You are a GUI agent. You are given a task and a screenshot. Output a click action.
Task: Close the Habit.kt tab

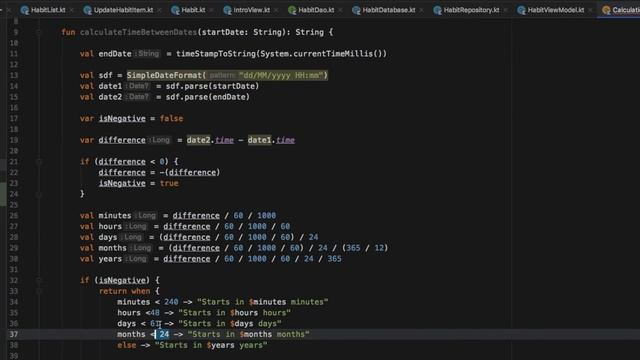(211, 10)
